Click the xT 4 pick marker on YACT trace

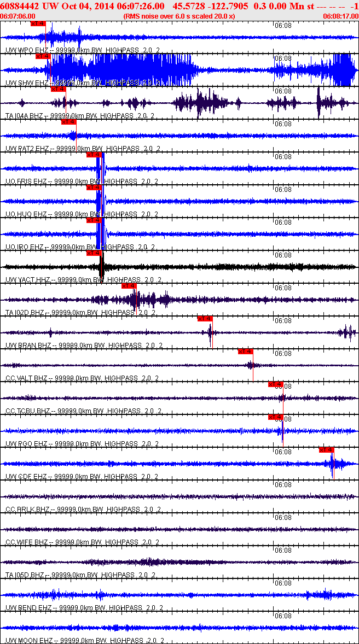click(94, 254)
